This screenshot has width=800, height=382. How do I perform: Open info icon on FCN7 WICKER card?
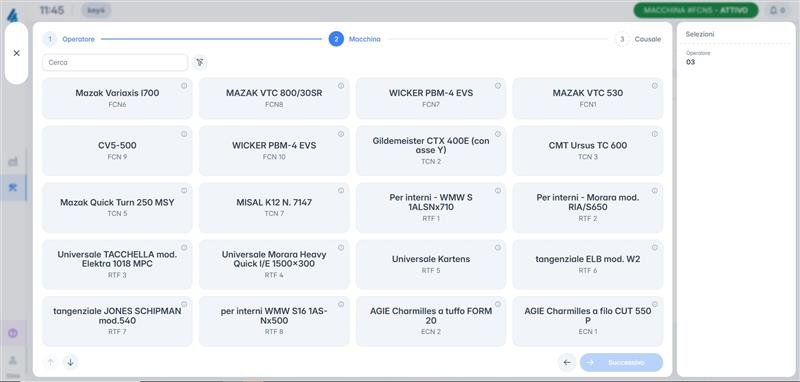(x=498, y=86)
